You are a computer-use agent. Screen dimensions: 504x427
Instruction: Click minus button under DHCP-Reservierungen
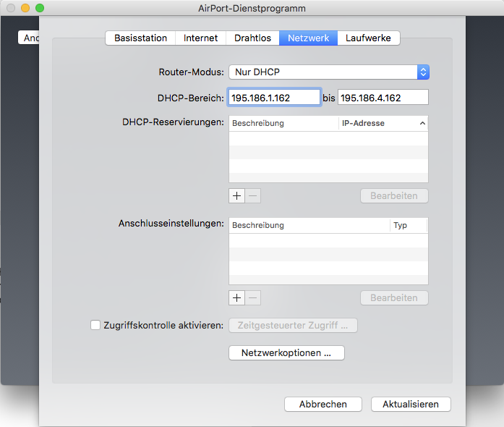pyautogui.click(x=253, y=195)
